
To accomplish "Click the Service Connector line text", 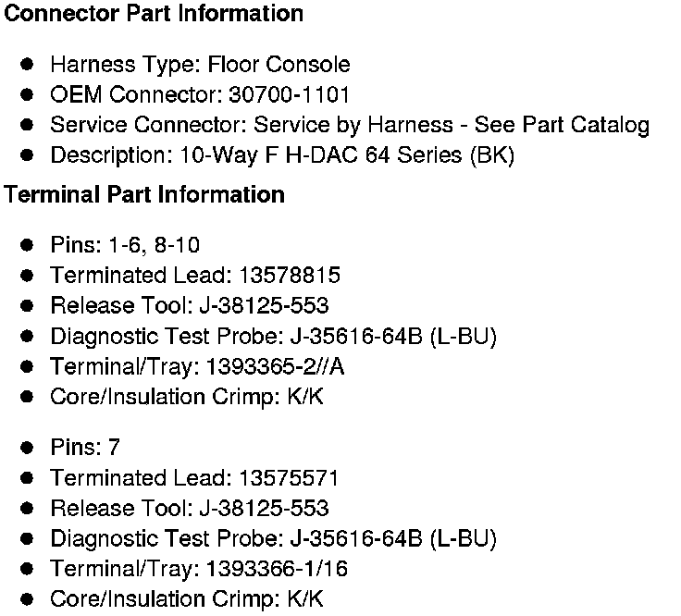I will click(x=350, y=125).
